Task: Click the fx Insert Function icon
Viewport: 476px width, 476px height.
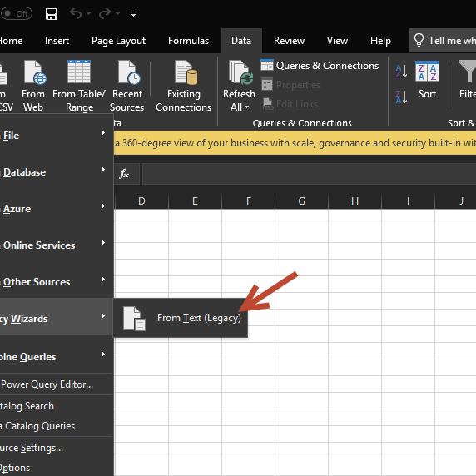Action: pos(124,174)
